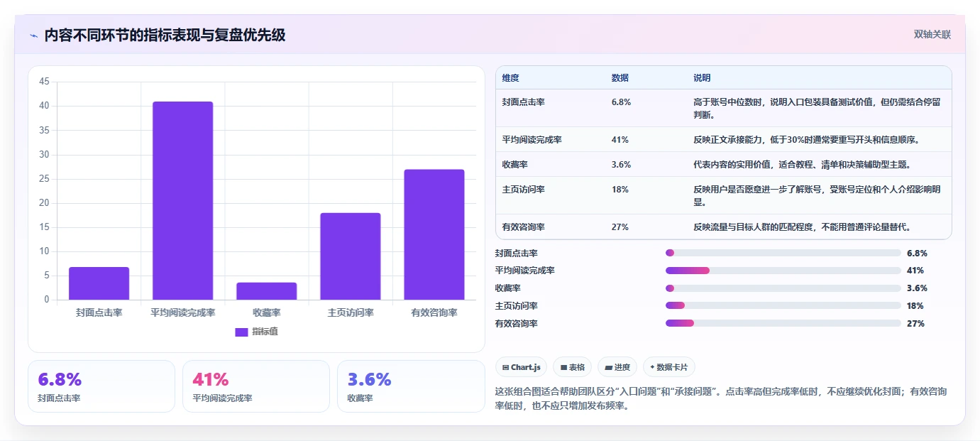The image size is (980, 441).
Task: Click the description starting 反映流量与目标人群
Action: click(x=802, y=227)
